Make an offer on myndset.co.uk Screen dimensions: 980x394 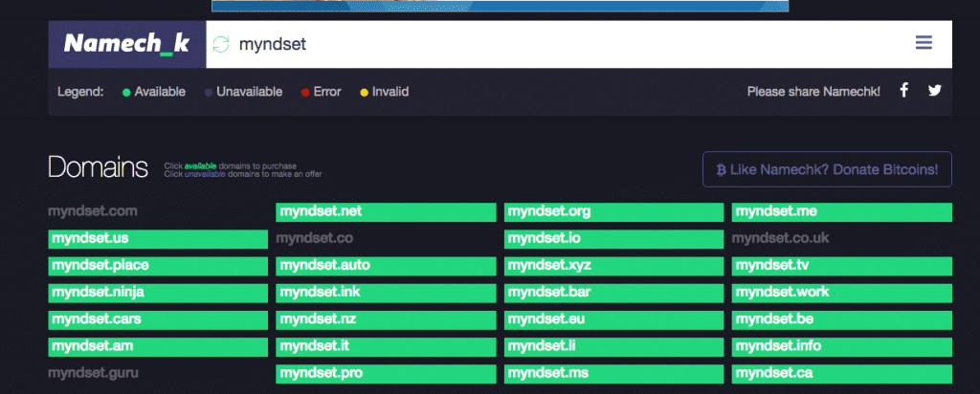tap(781, 238)
